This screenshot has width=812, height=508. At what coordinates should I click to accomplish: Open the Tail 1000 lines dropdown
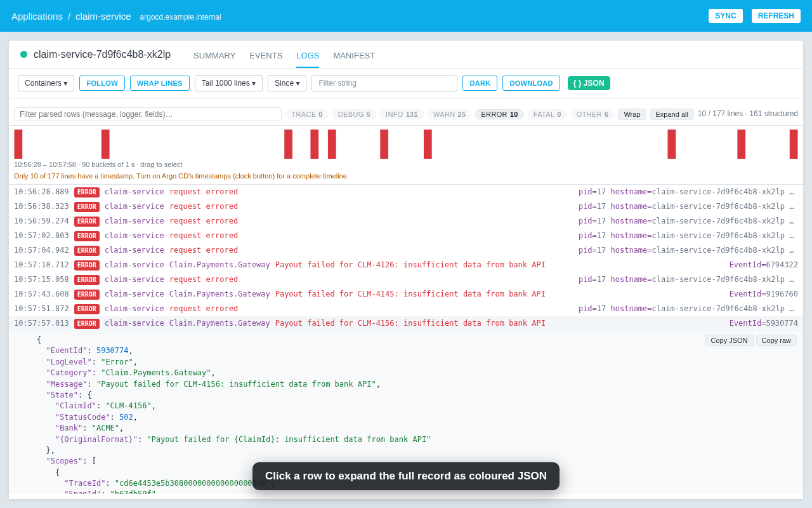(228, 83)
